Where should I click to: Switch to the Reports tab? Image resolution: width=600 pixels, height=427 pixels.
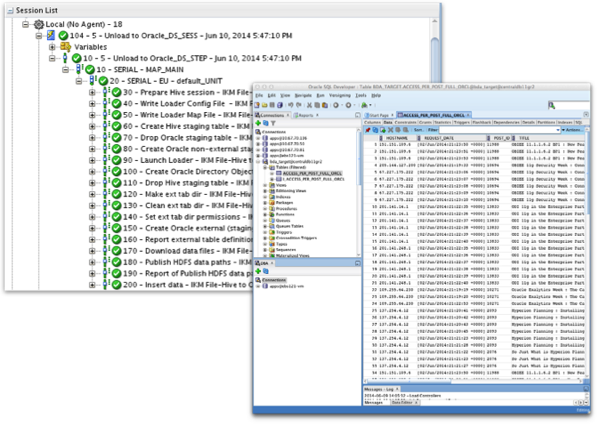(307, 115)
